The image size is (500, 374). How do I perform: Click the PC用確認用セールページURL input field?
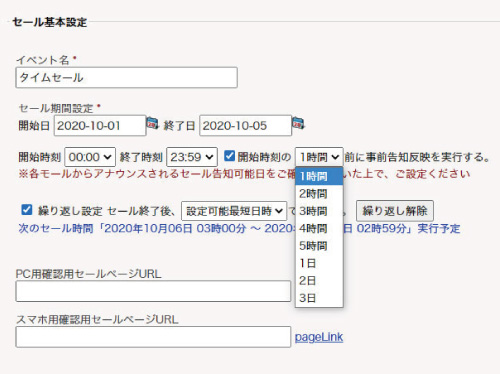coord(153,291)
